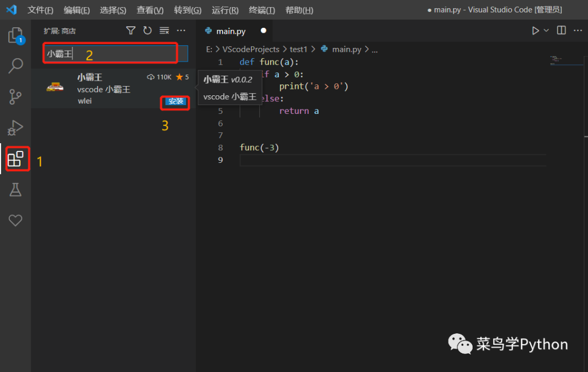
Task: Open Source Control view
Action: [15, 97]
